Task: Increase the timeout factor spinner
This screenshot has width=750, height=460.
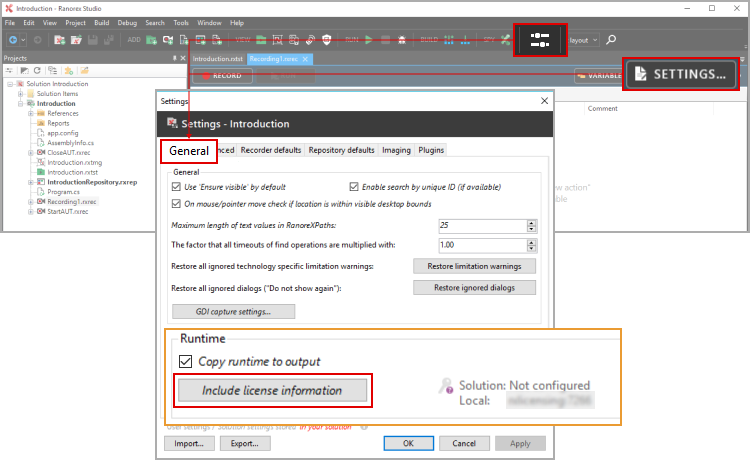Action: coord(531,242)
